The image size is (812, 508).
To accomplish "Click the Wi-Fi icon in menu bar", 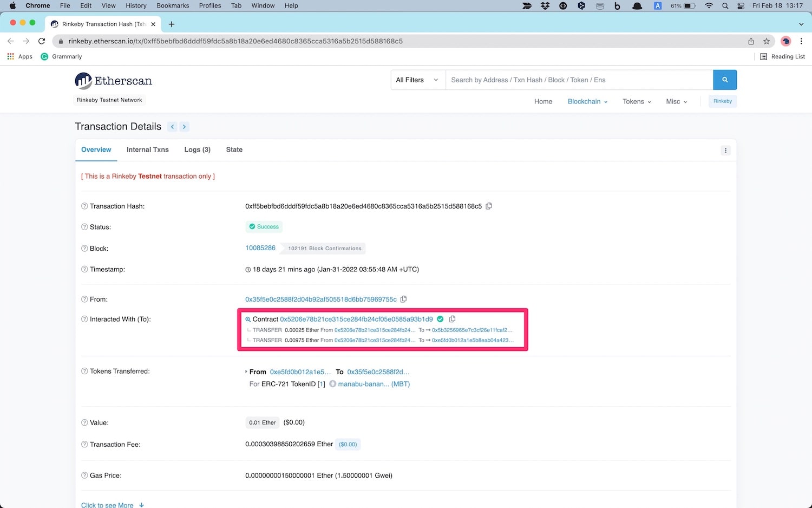I will click(x=709, y=5).
